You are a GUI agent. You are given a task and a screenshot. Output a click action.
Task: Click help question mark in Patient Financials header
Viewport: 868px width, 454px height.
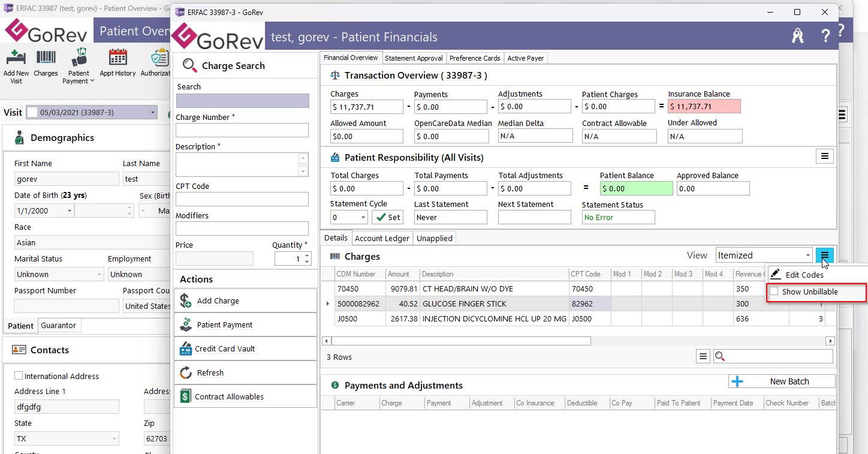825,36
